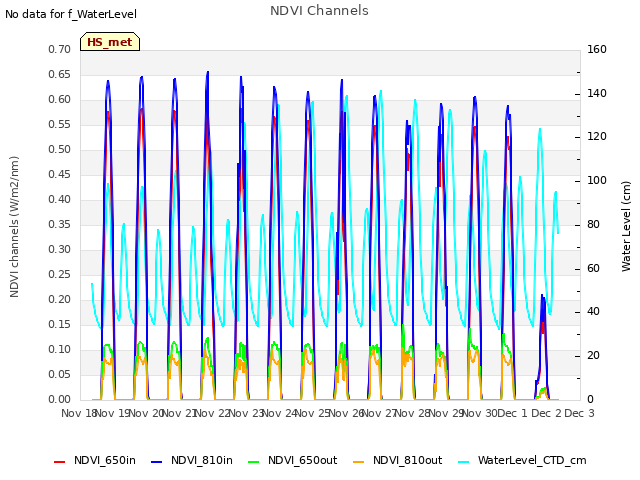This screenshot has width=640, height=480.
Task: Click the 0.65 left axis tick label
Action: coord(59,75)
